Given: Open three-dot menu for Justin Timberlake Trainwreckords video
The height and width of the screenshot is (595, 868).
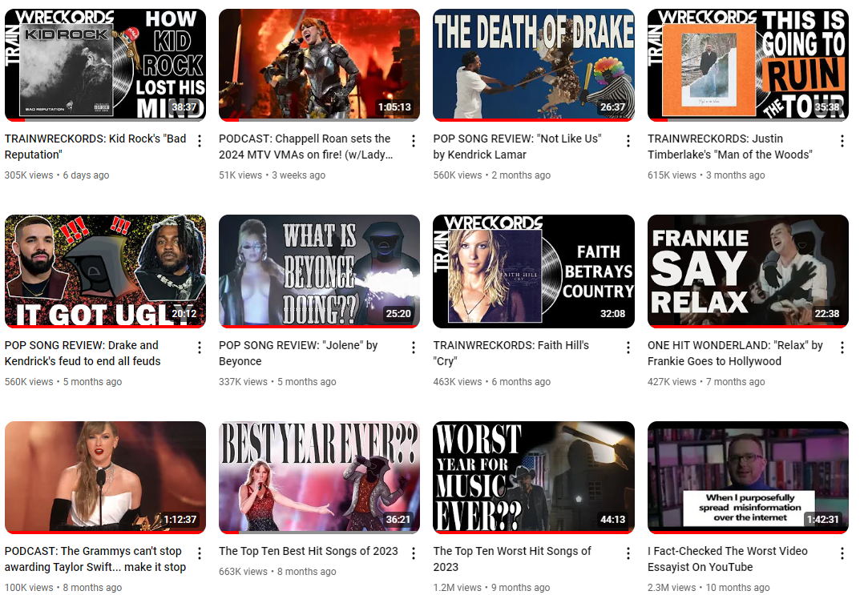Looking at the screenshot, I should click(x=842, y=141).
